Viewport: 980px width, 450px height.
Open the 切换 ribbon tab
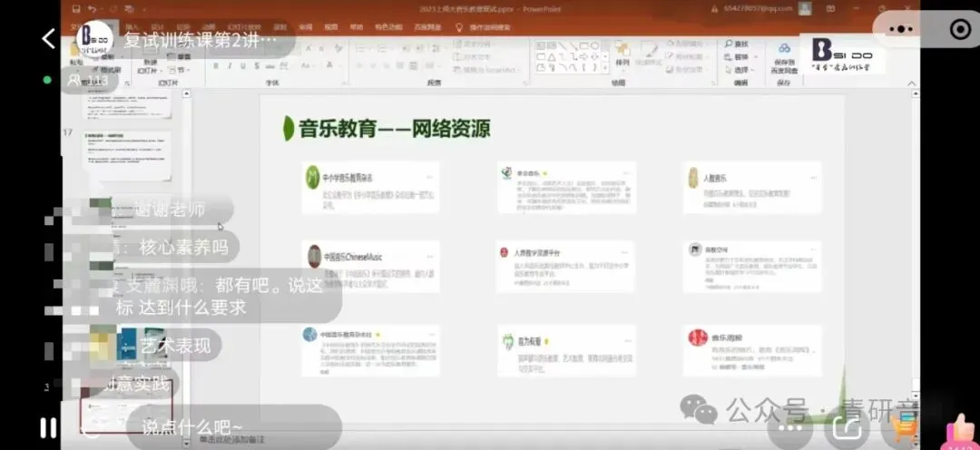182,27
